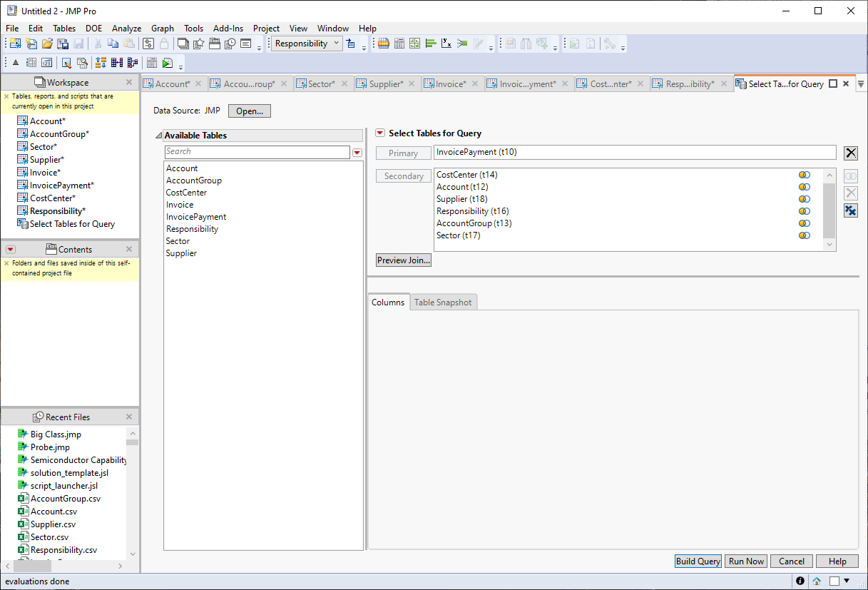Click the Available Tables search field
The width and height of the screenshot is (868, 590).
click(257, 152)
